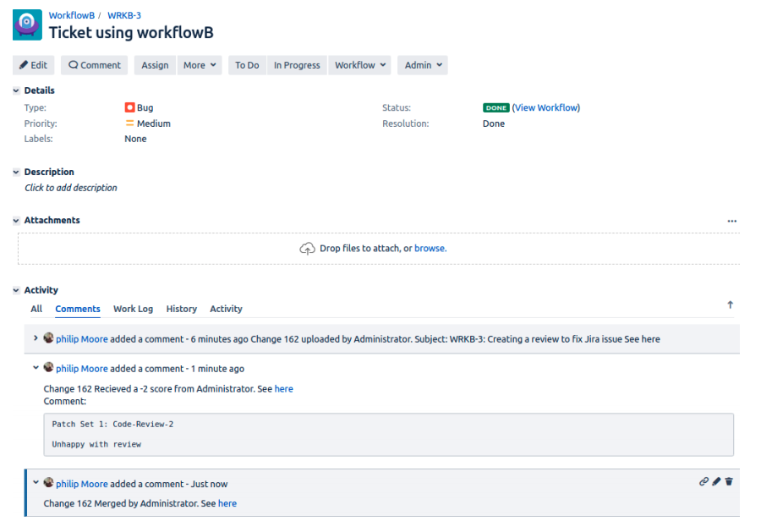Open the View Workflow link
The height and width of the screenshot is (532, 761).
point(546,107)
